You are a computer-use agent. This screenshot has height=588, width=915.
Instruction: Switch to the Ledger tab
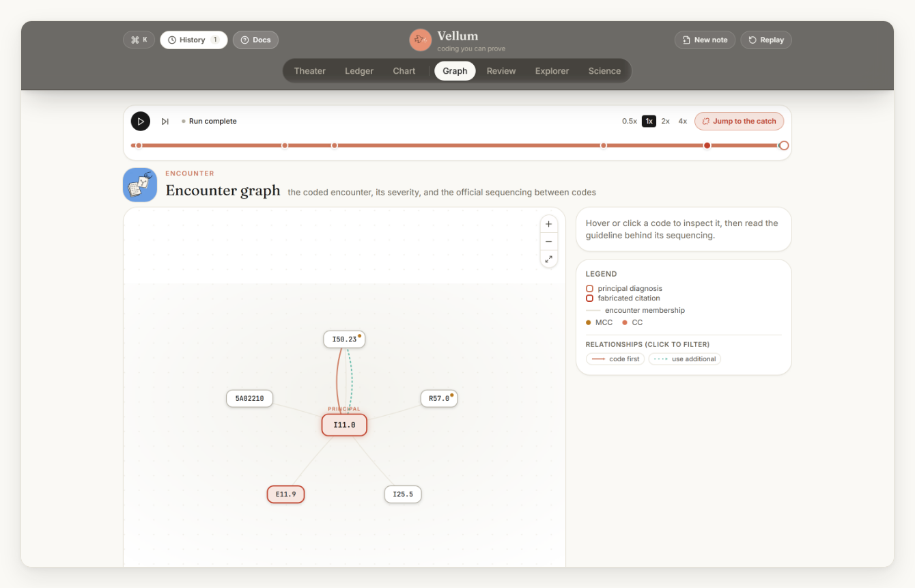pos(359,71)
